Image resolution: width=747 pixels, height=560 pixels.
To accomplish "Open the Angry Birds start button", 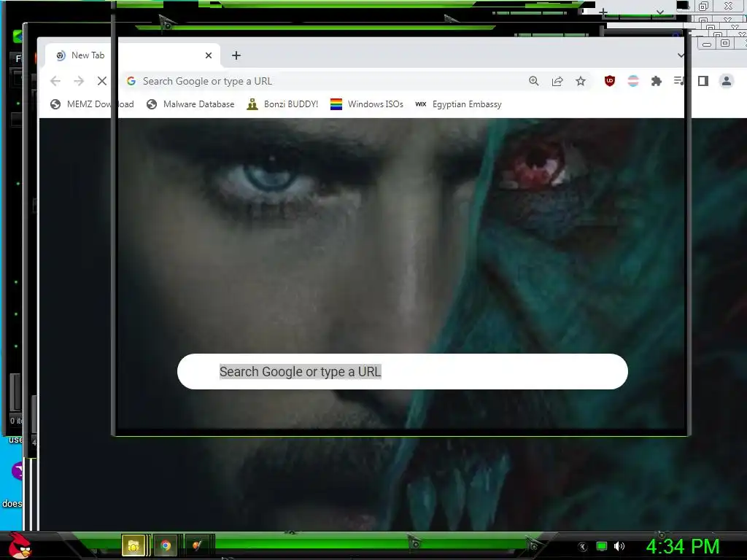I will tap(20, 546).
